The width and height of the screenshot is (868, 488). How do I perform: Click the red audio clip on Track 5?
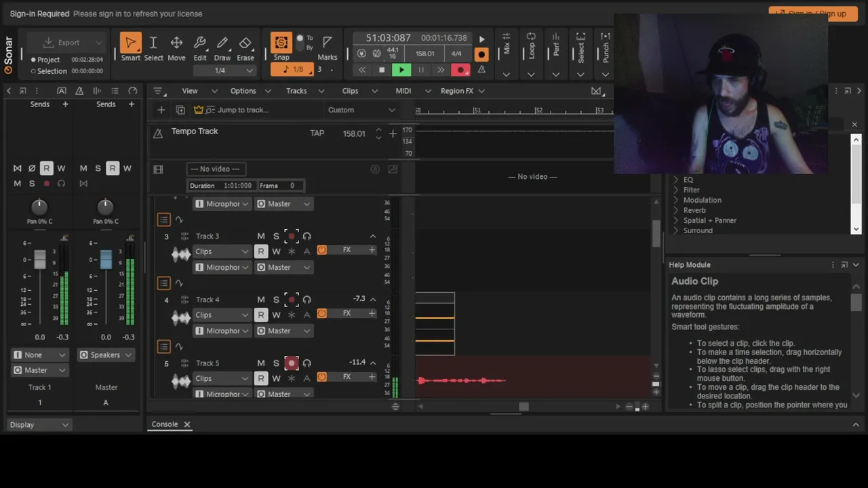(462, 380)
